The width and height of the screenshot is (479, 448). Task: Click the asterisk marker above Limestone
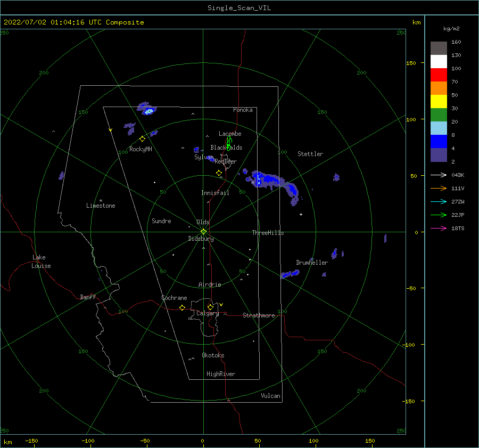coord(101,201)
